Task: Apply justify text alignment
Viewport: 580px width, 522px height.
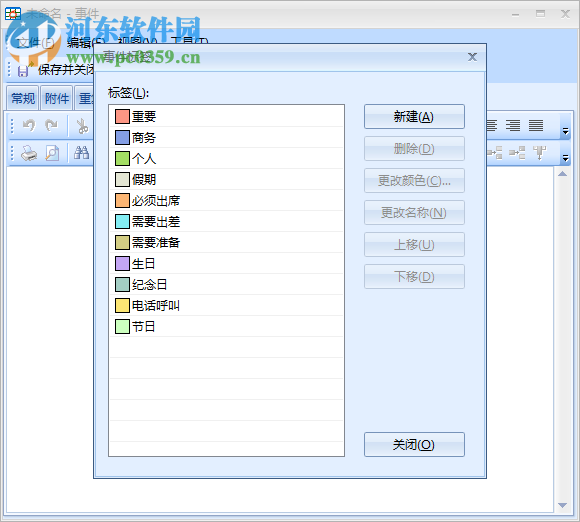Action: 536,125
